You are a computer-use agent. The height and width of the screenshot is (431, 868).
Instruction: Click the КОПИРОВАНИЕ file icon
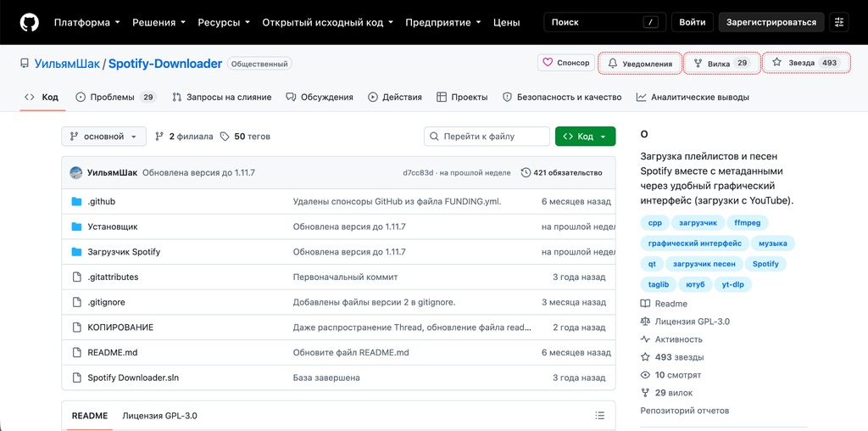(77, 327)
